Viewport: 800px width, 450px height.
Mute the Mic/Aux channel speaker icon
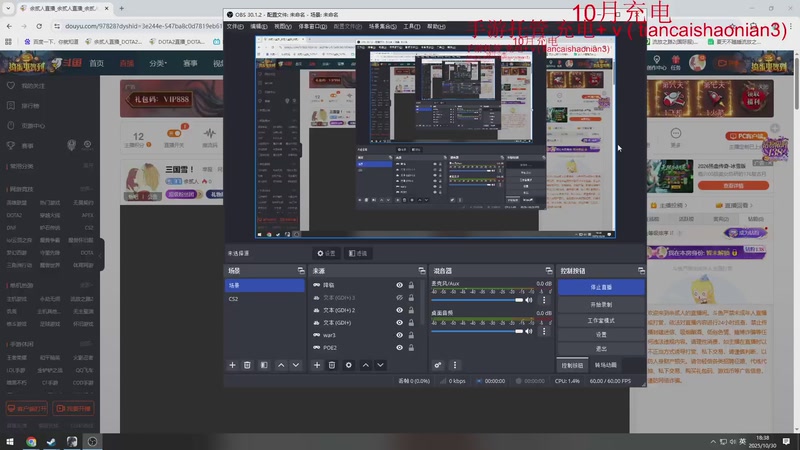tap(529, 300)
